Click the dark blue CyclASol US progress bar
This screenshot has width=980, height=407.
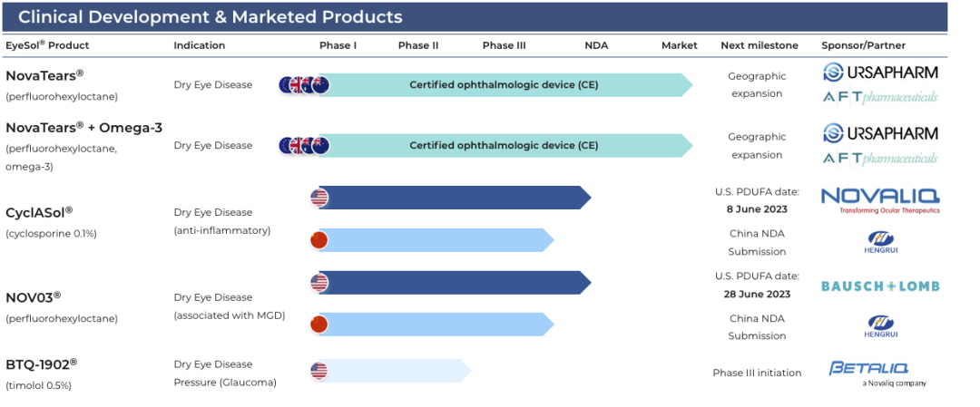[x=454, y=198]
